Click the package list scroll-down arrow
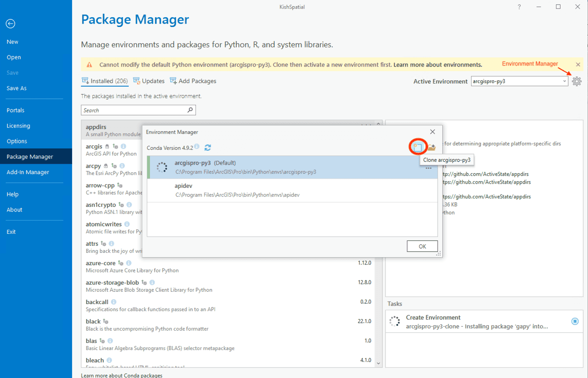Image resolution: width=588 pixels, height=378 pixels. click(378, 363)
